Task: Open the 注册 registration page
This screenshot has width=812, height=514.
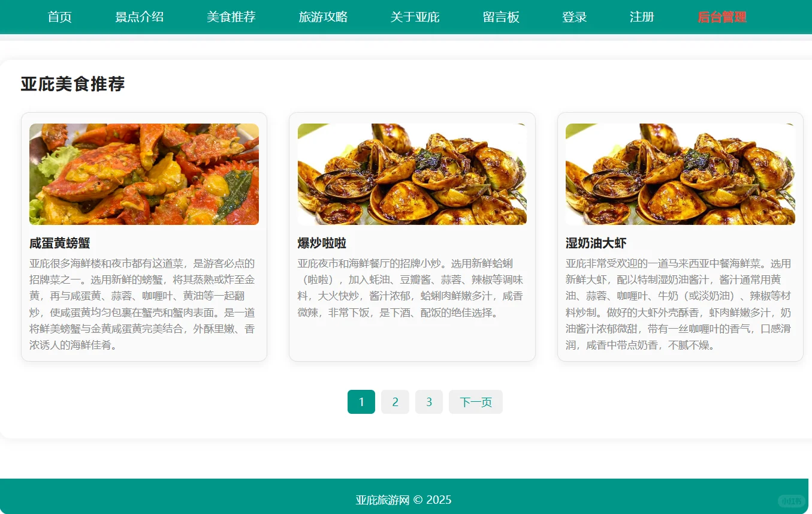Action: pyautogui.click(x=641, y=17)
